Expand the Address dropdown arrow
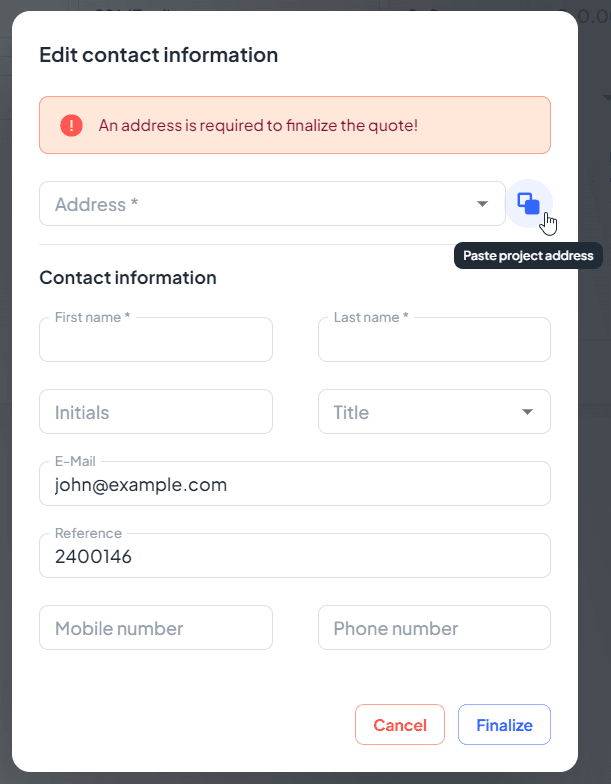Viewport: 611px width, 784px height. (x=482, y=204)
